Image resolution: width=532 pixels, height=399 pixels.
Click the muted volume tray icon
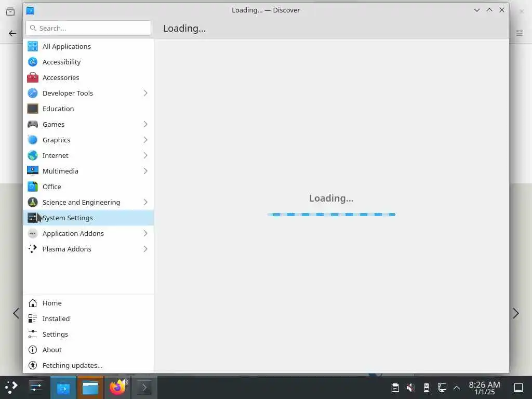(411, 388)
